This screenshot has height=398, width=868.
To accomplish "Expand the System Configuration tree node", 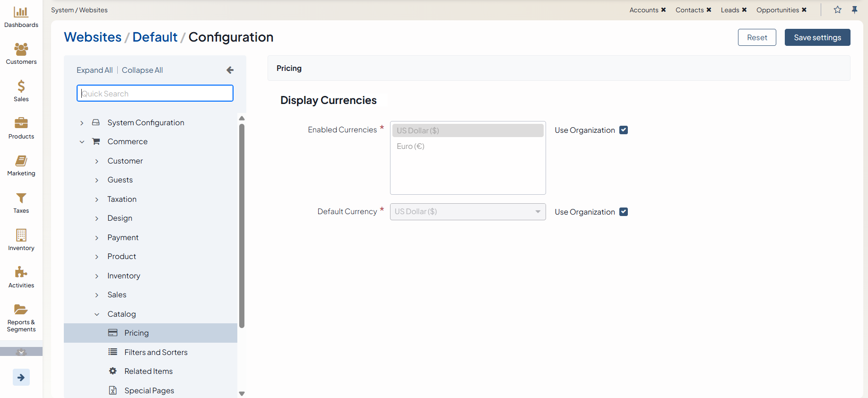I will coord(82,123).
